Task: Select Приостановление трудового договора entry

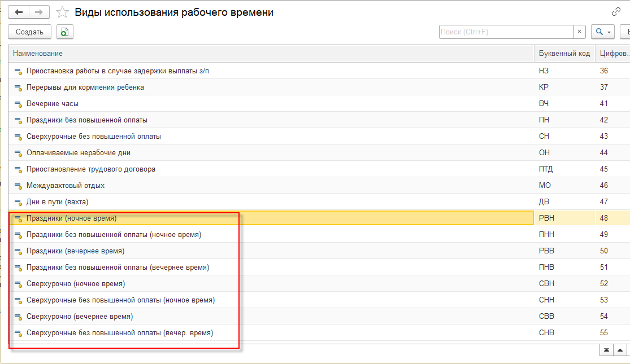Action: tap(90, 169)
